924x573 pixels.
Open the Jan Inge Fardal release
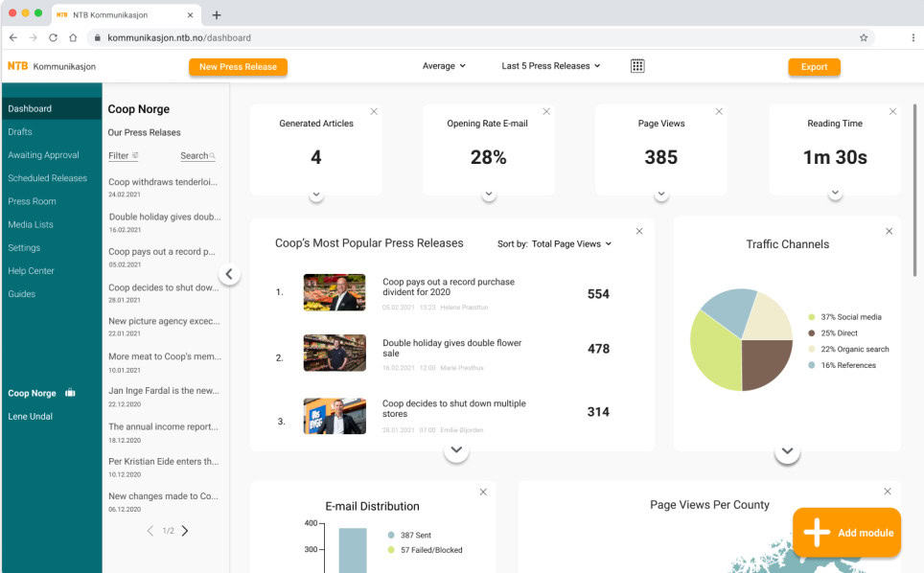pyautogui.click(x=164, y=397)
